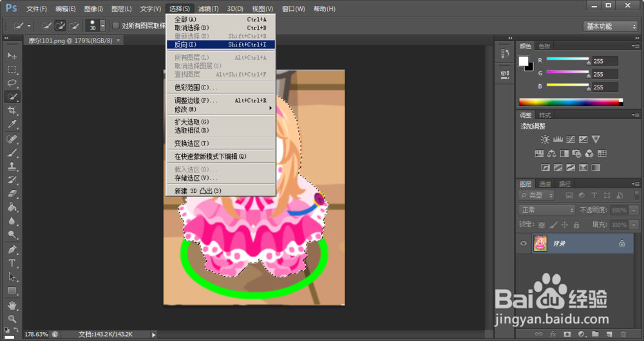Switch to the Swatches tab
The height and width of the screenshot is (341, 644).
545,46
